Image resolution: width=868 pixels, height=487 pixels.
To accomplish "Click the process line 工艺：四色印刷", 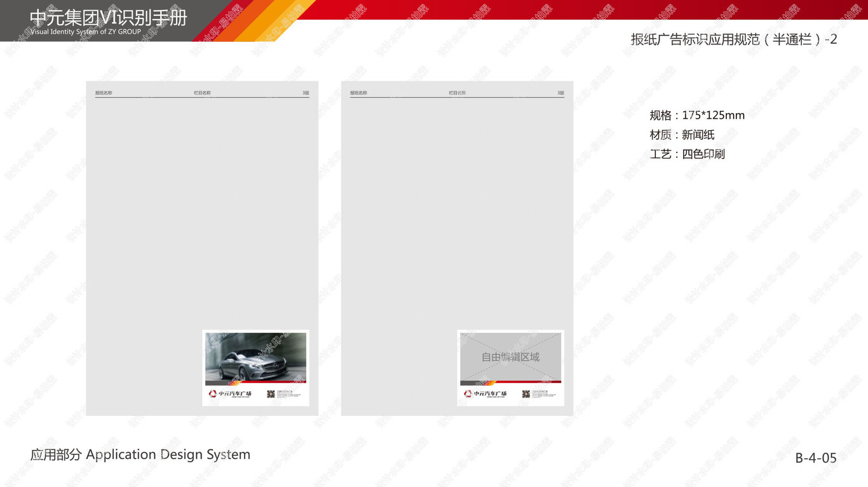I will coord(687,154).
